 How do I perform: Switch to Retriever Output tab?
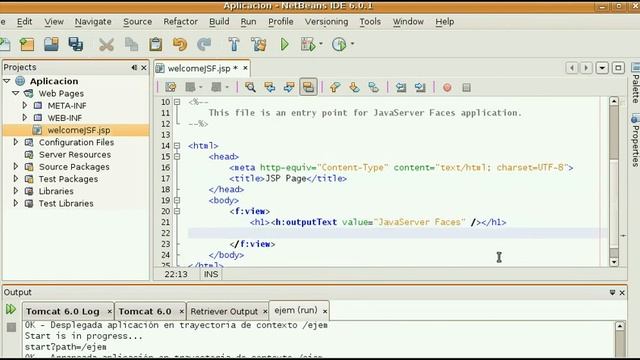(x=224, y=311)
